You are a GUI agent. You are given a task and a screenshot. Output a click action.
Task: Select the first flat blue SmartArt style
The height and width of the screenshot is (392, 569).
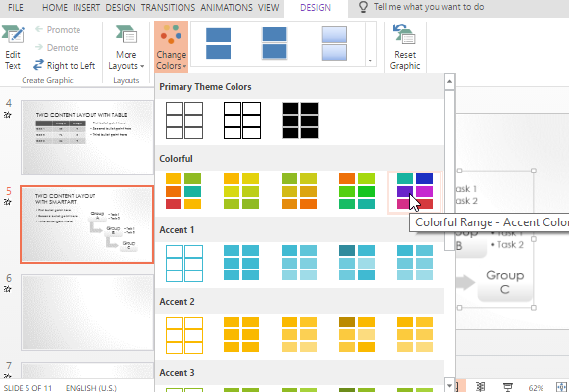click(218, 43)
